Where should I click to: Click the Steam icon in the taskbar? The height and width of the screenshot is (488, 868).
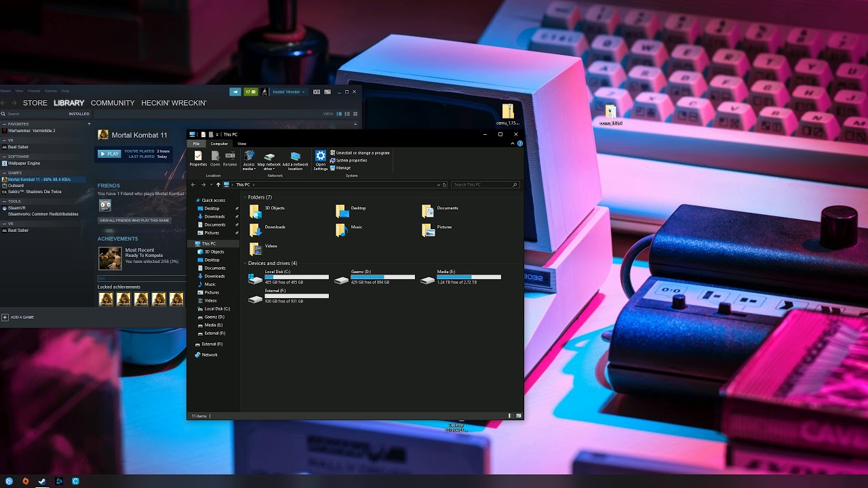tap(42, 481)
